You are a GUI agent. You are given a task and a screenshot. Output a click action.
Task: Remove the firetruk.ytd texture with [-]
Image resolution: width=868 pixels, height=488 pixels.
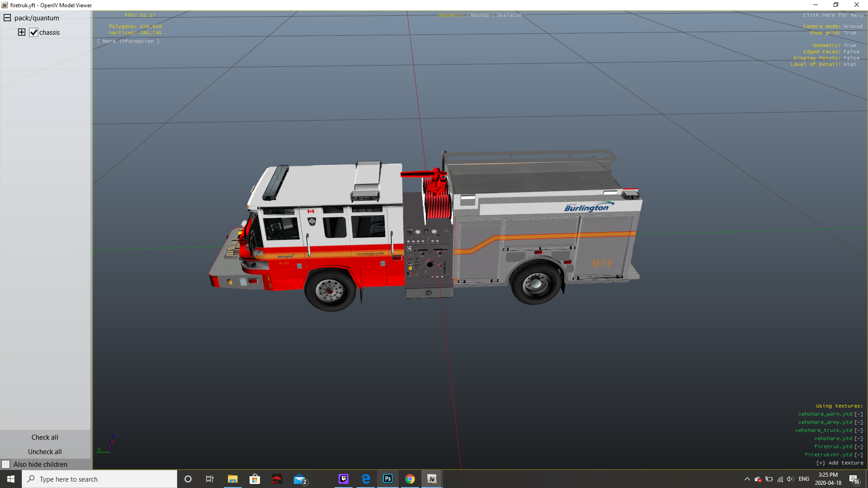click(859, 447)
